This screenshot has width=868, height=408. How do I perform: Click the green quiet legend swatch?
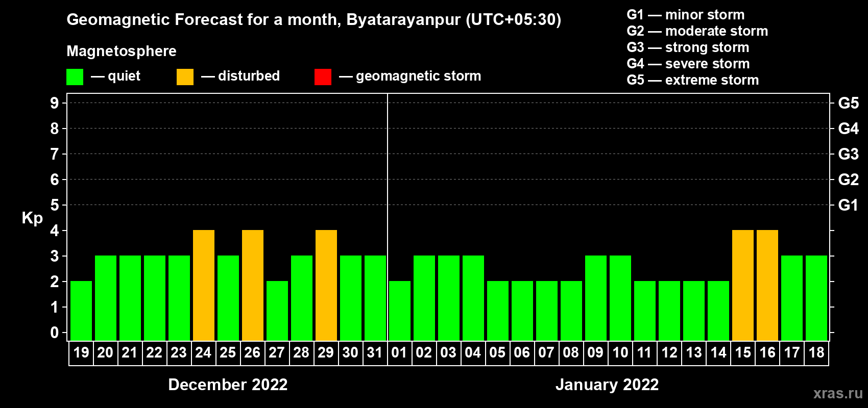(75, 77)
